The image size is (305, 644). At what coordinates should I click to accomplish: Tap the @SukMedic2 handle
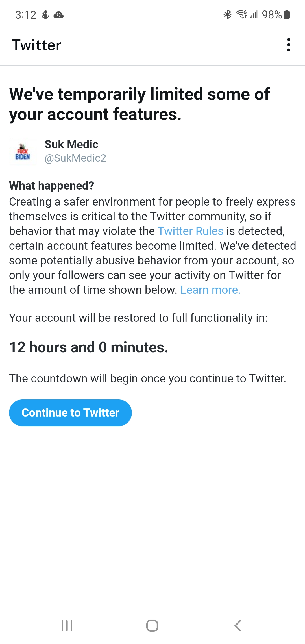point(75,158)
